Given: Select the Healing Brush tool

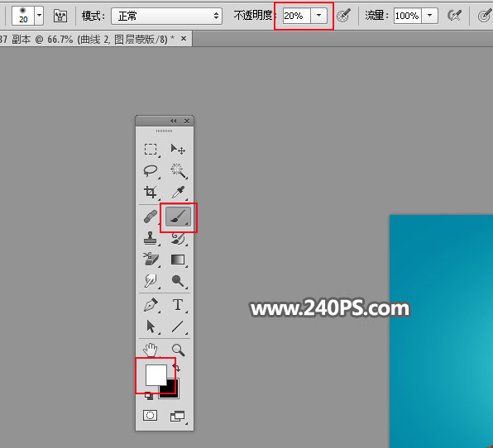Looking at the screenshot, I should (x=151, y=217).
